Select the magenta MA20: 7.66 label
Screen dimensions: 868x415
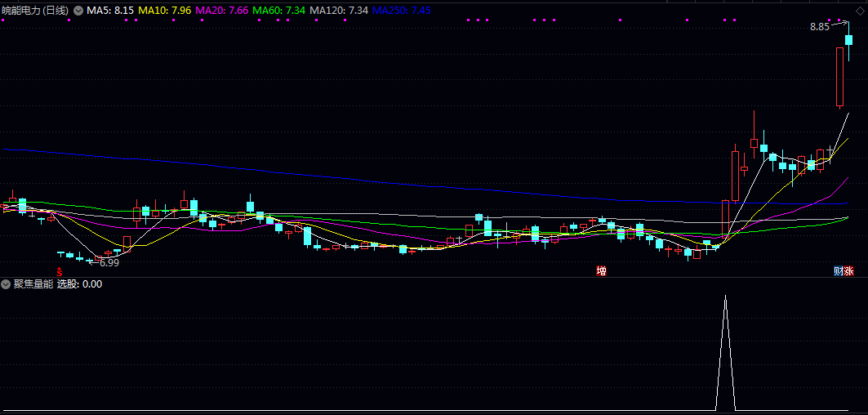(221, 11)
